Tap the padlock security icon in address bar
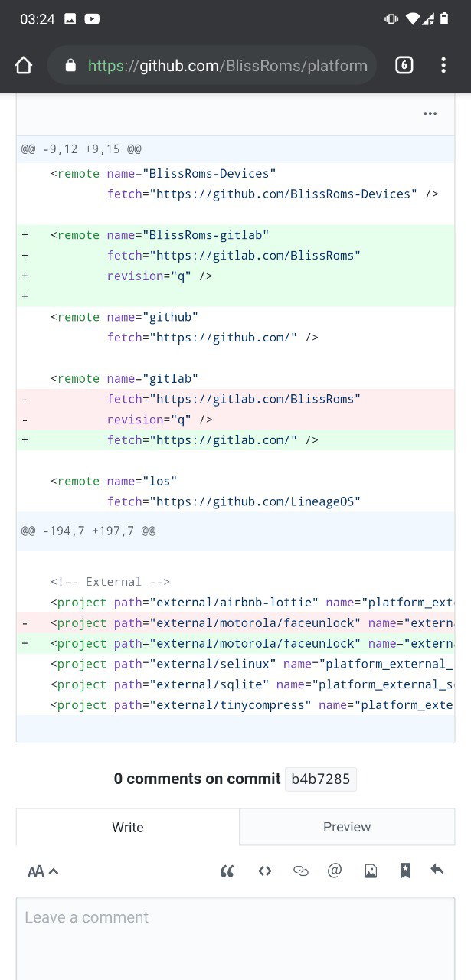Screen dimensions: 471x980 71,66
